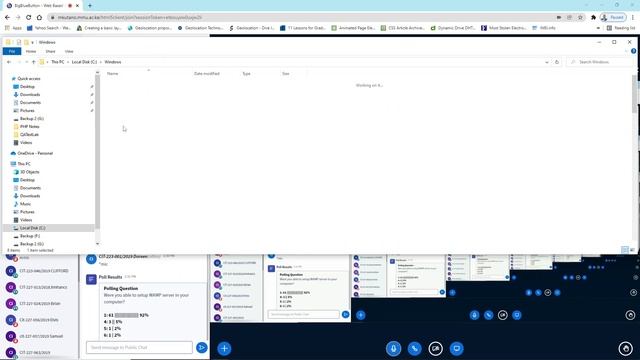Open the address bar history dropdown in Explorer
This screenshot has width=640, height=360.
[547, 62]
